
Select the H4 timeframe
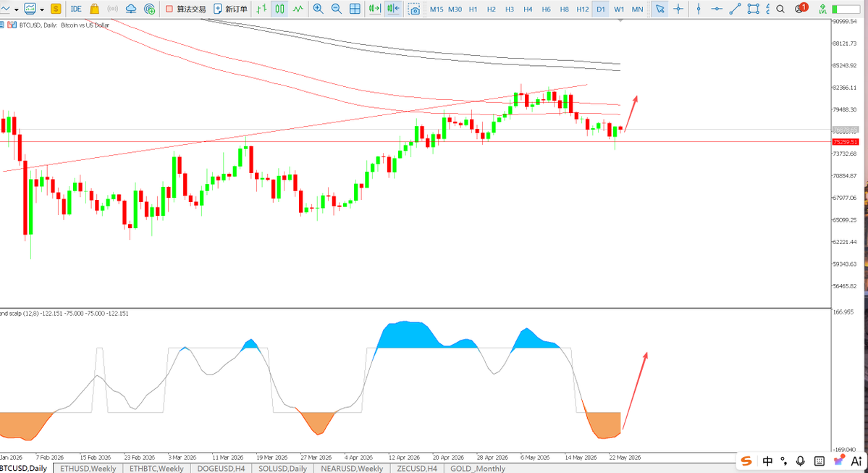pos(528,9)
